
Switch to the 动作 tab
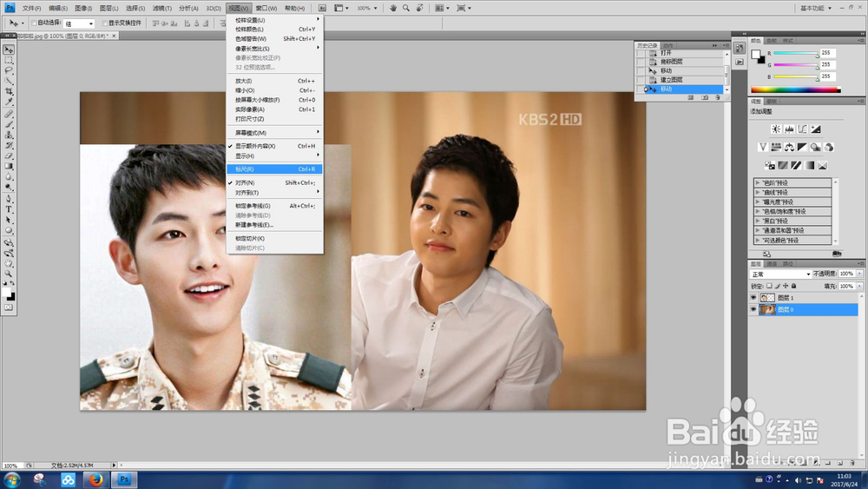pos(668,45)
